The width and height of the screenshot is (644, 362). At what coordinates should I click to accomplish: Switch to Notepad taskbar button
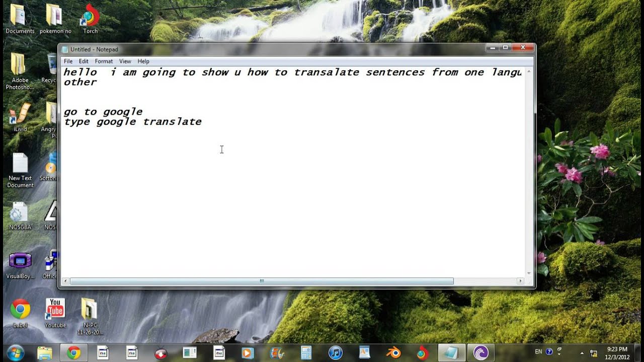(452, 353)
